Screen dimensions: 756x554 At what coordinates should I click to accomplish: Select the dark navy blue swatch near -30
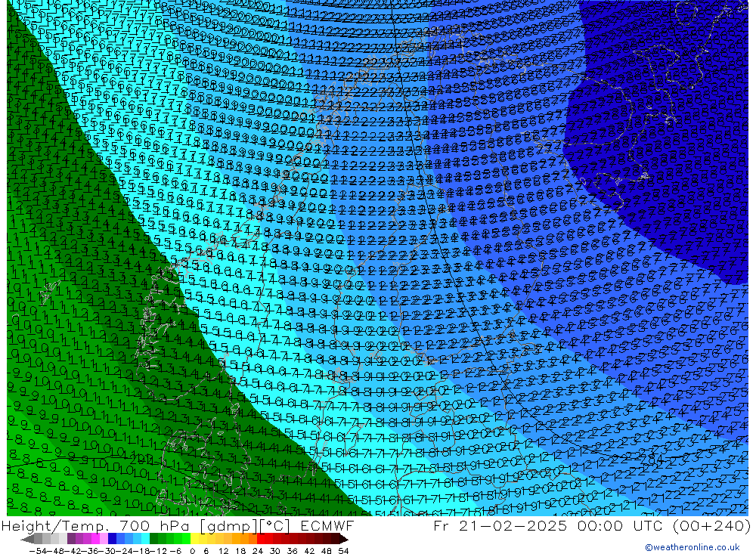[112, 539]
